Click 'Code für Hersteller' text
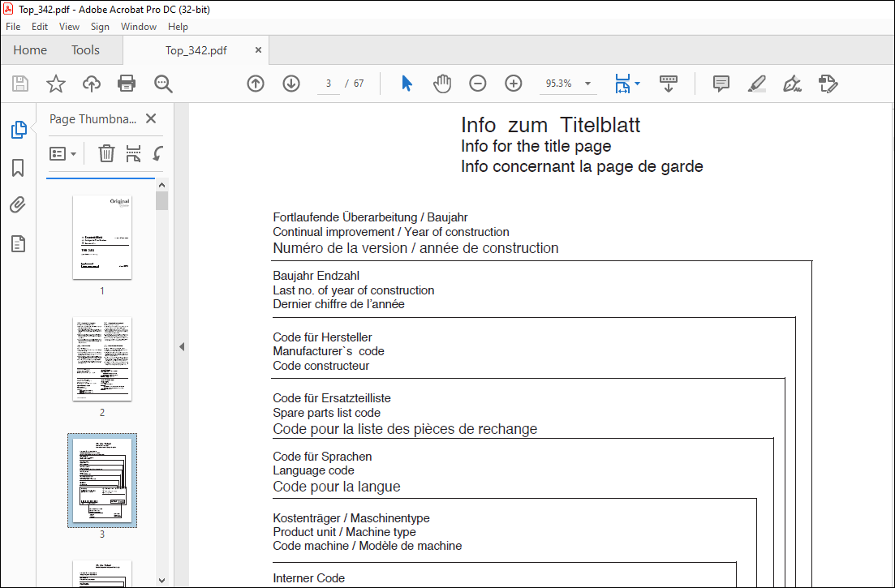The height and width of the screenshot is (588, 895). coord(322,337)
